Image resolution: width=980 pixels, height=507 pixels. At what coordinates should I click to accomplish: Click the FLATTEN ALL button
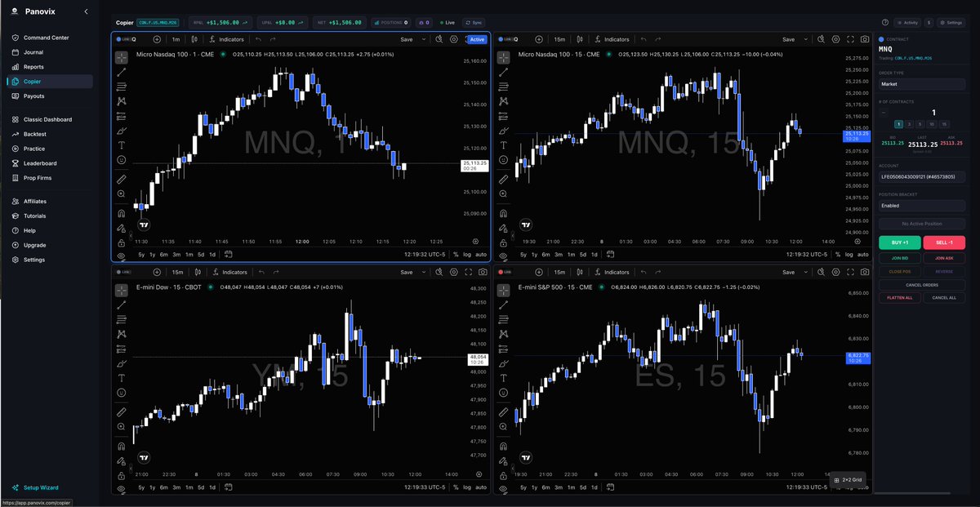(899, 296)
